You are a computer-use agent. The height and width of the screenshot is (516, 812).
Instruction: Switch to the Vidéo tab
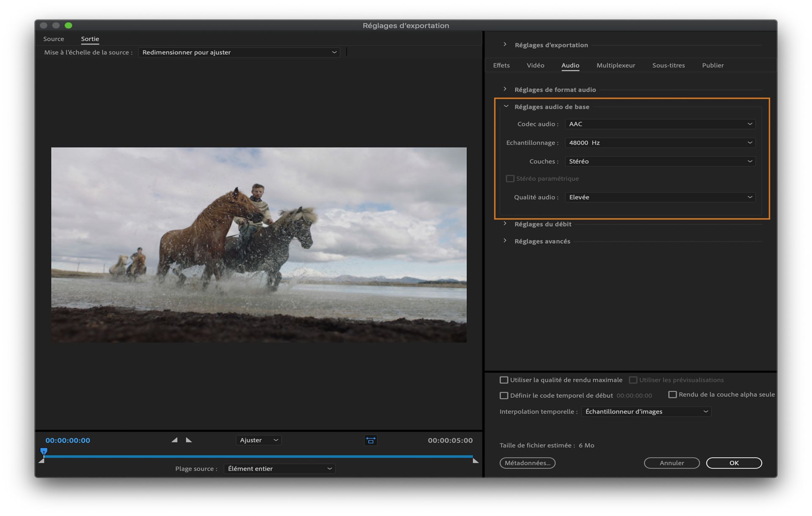(535, 65)
